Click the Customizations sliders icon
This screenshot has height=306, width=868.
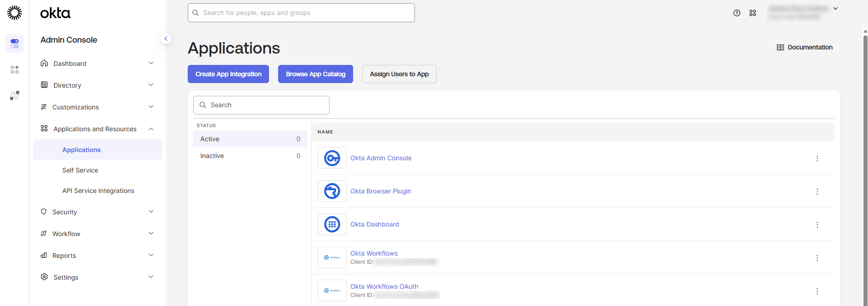pyautogui.click(x=44, y=107)
